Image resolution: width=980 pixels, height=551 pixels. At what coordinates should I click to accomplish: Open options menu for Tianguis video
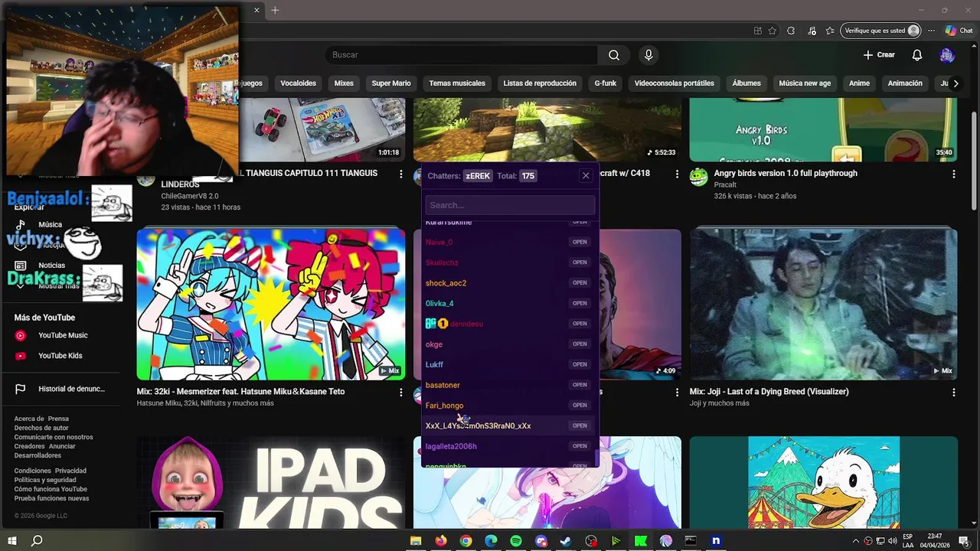click(x=400, y=174)
